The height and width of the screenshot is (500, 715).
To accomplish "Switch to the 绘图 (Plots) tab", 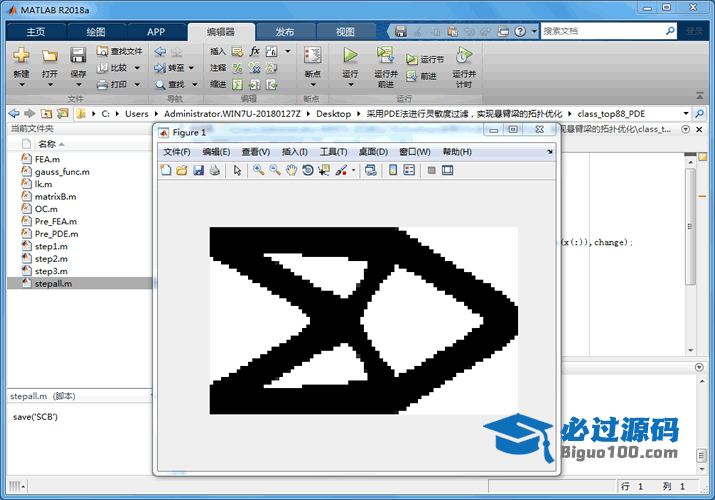I will (x=96, y=32).
